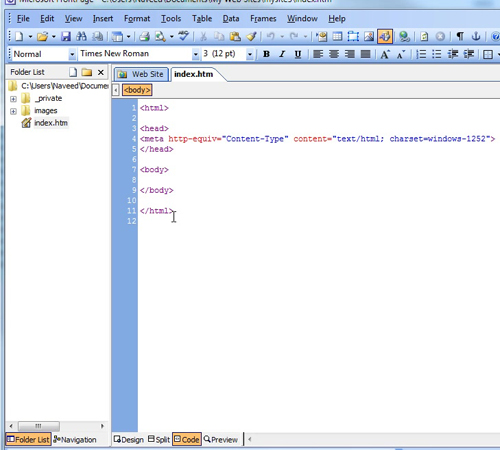Select the Folder List pane button
This screenshot has height=450, width=500.
[28, 439]
